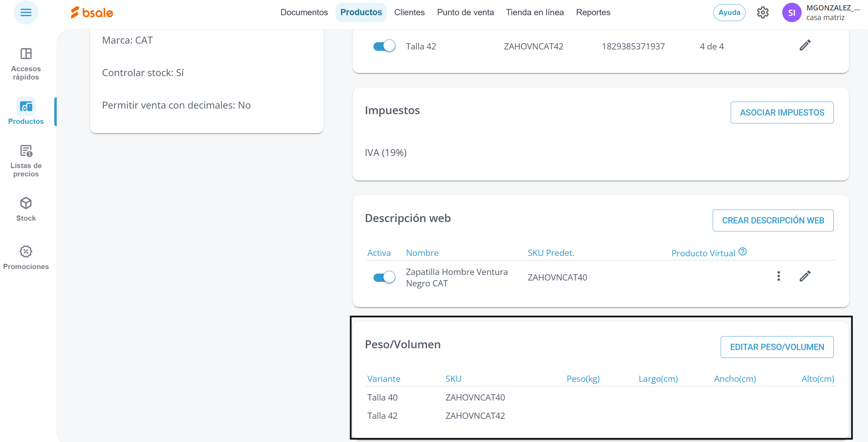Click EDITAR PESO/VOLUMEN button
Image resolution: width=868 pixels, height=442 pixels.
pyautogui.click(x=777, y=347)
